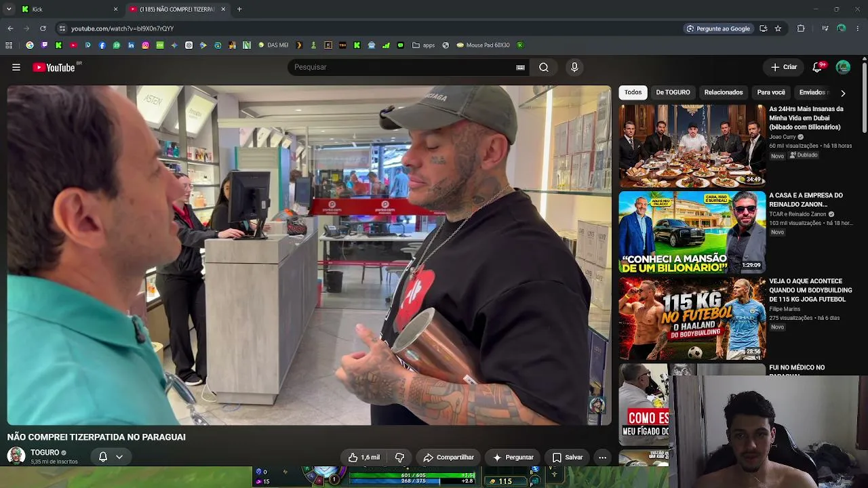
Task: Open 24Hrs Mais Insanas Dubai thumbnail
Action: pyautogui.click(x=691, y=145)
